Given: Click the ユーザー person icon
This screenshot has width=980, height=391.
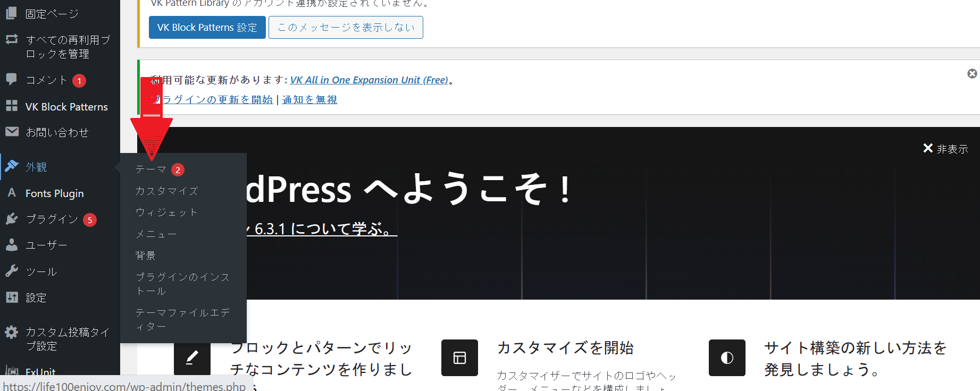Looking at the screenshot, I should [12, 244].
